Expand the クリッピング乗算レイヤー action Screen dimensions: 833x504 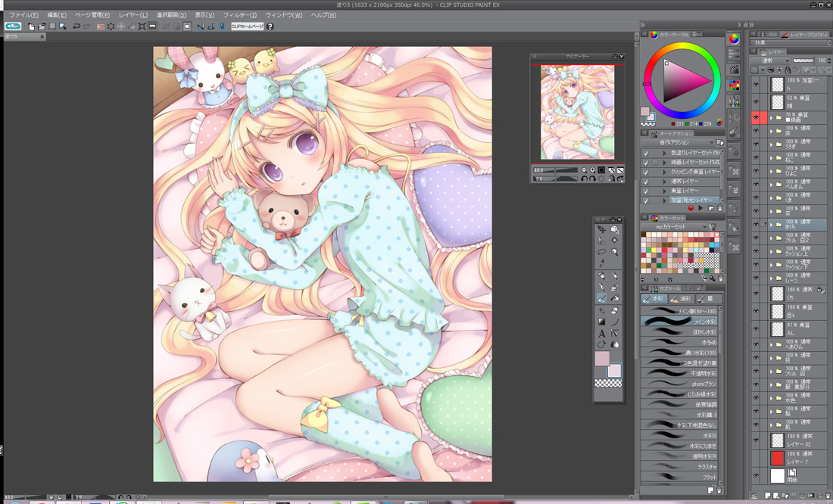664,172
